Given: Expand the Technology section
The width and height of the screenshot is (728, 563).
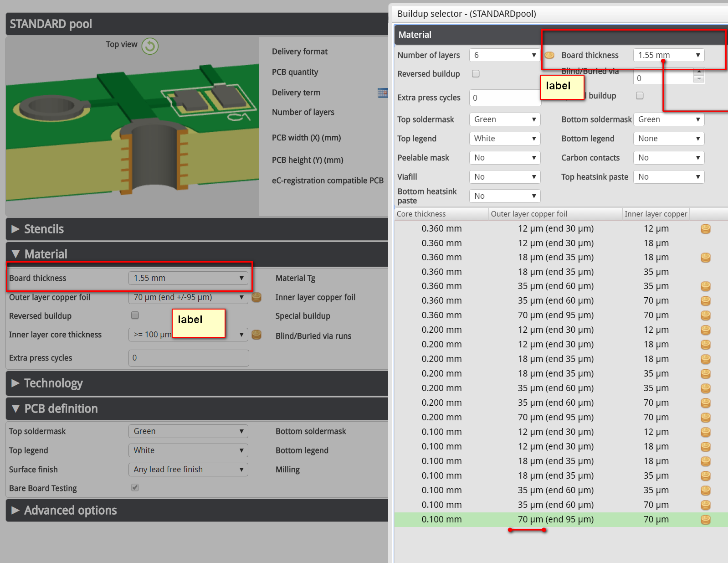Looking at the screenshot, I should coord(197,383).
